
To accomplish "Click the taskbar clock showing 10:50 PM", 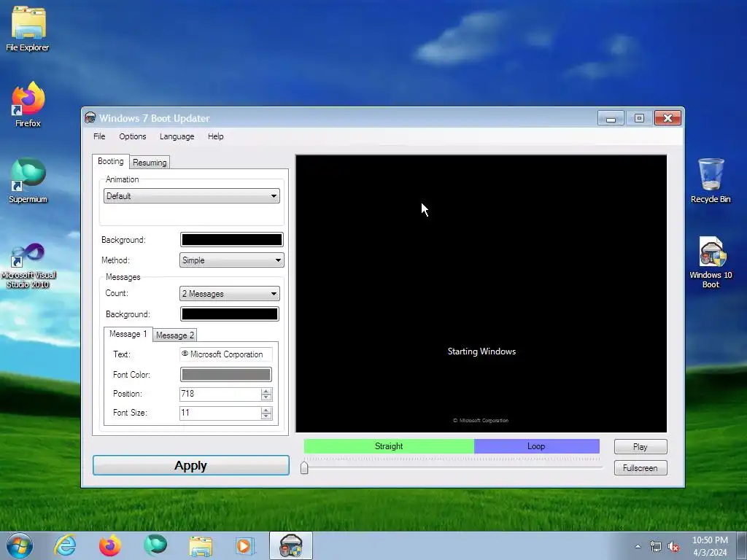I will 710,546.
